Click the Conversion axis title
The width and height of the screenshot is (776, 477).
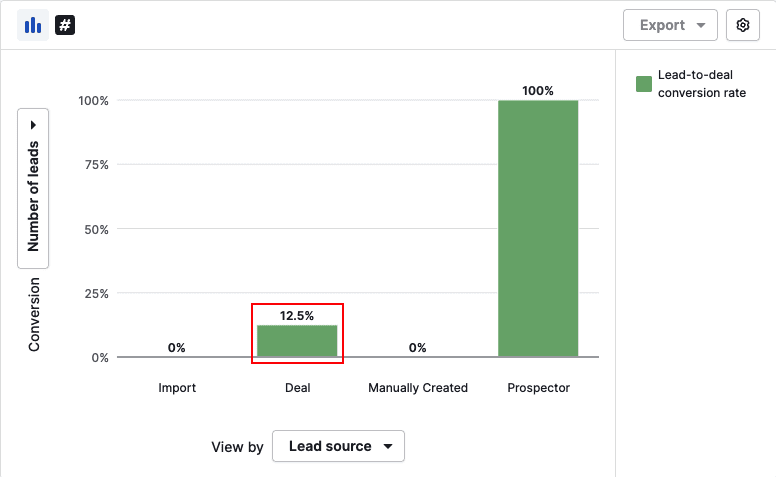[x=34, y=314]
